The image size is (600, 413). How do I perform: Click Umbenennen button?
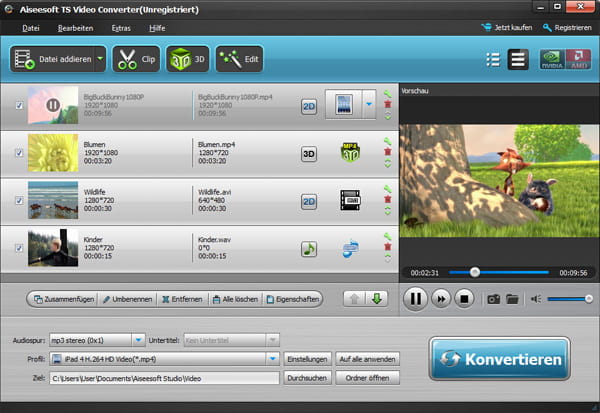128,299
